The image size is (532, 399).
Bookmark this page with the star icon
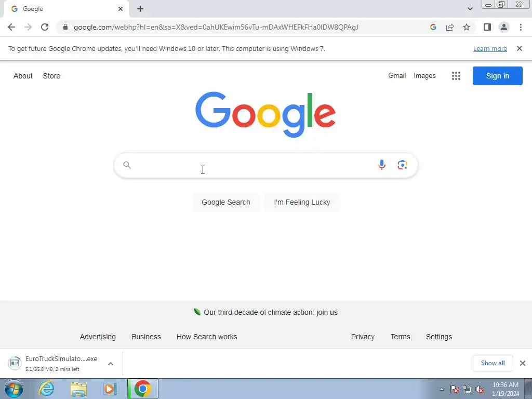pos(467,27)
